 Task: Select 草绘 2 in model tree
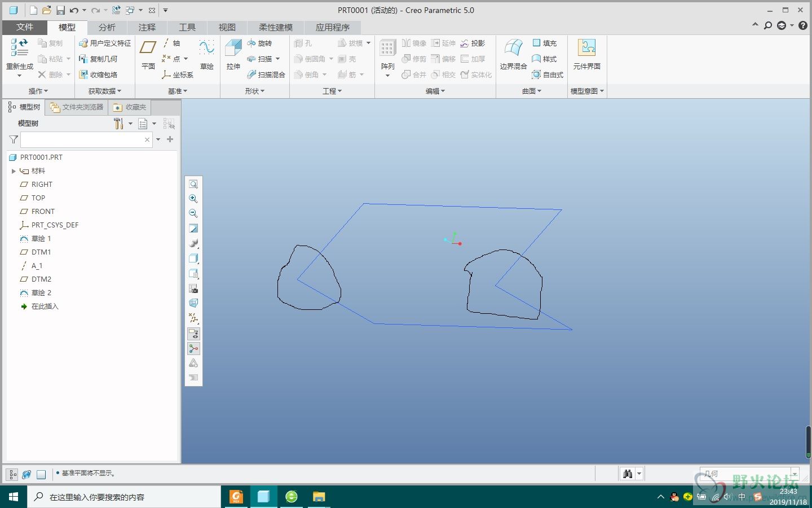[x=41, y=293]
